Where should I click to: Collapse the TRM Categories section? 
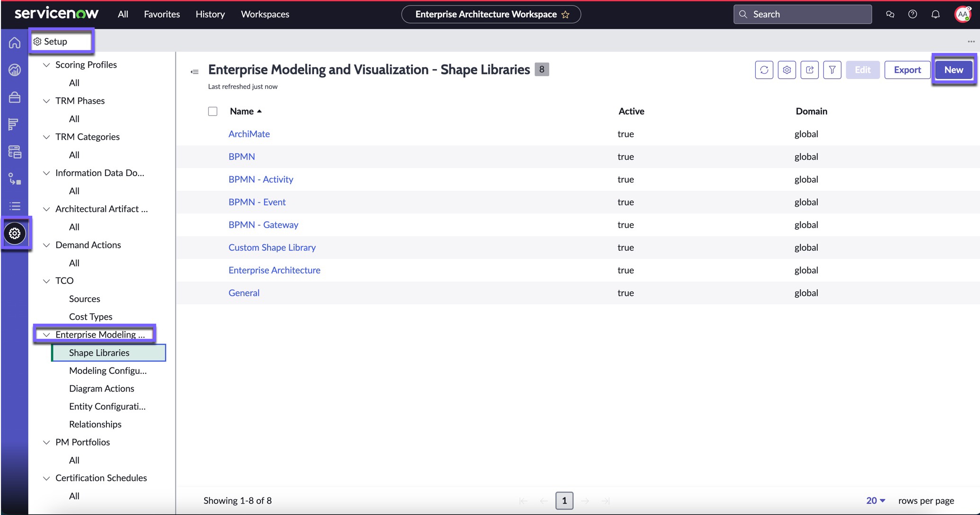(46, 137)
